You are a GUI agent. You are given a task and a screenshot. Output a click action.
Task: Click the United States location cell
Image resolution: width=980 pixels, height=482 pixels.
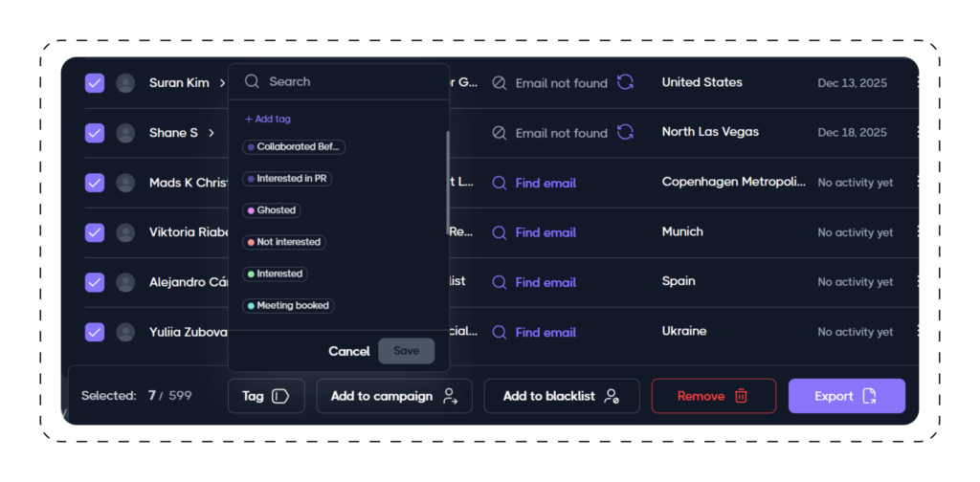(702, 82)
